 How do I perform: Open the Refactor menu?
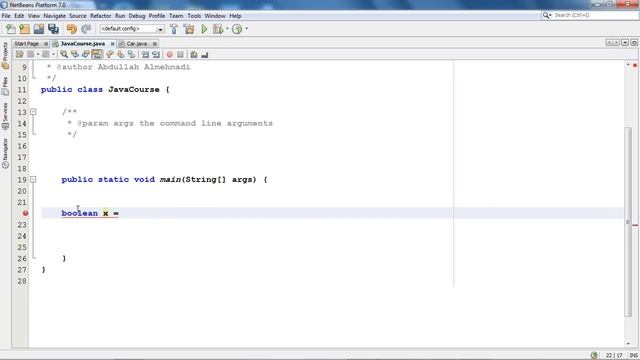(x=100, y=16)
